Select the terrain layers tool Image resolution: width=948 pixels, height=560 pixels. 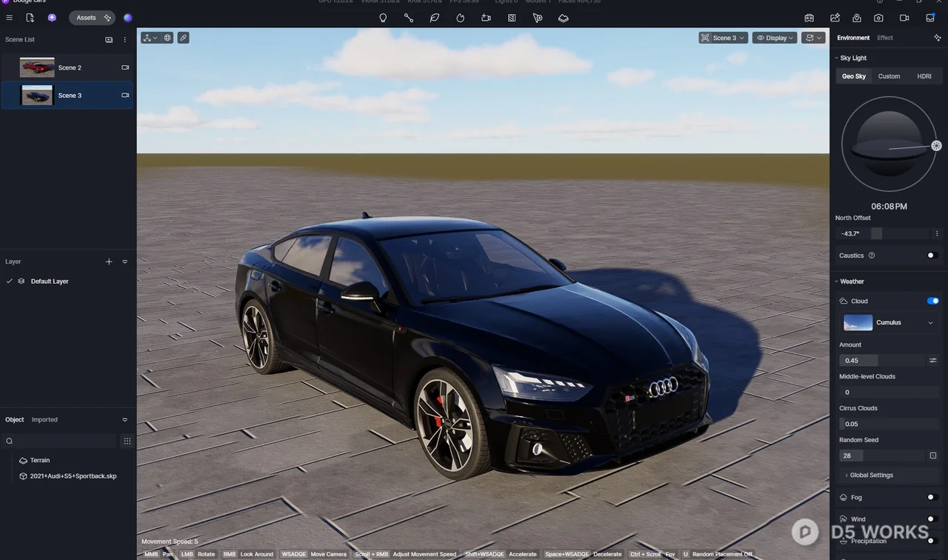tap(564, 18)
